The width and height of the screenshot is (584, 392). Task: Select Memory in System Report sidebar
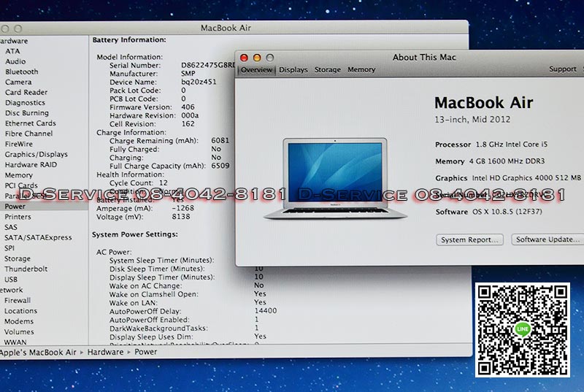(19, 175)
